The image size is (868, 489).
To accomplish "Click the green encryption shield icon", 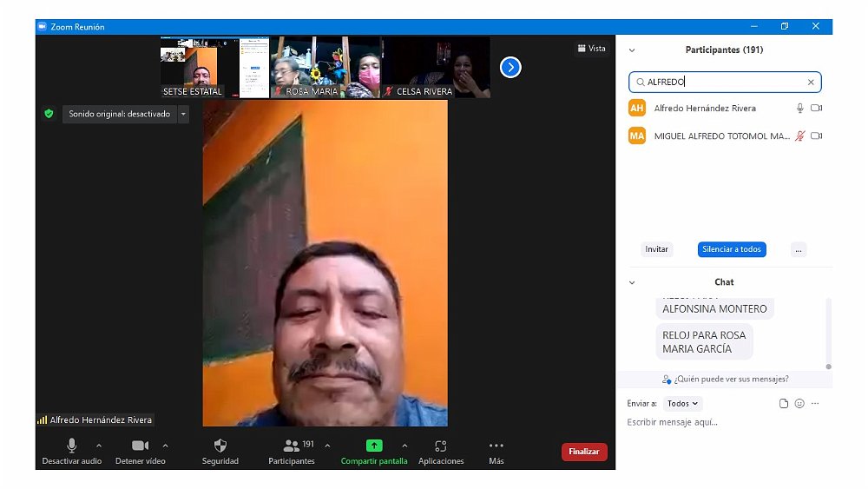I will tap(49, 114).
